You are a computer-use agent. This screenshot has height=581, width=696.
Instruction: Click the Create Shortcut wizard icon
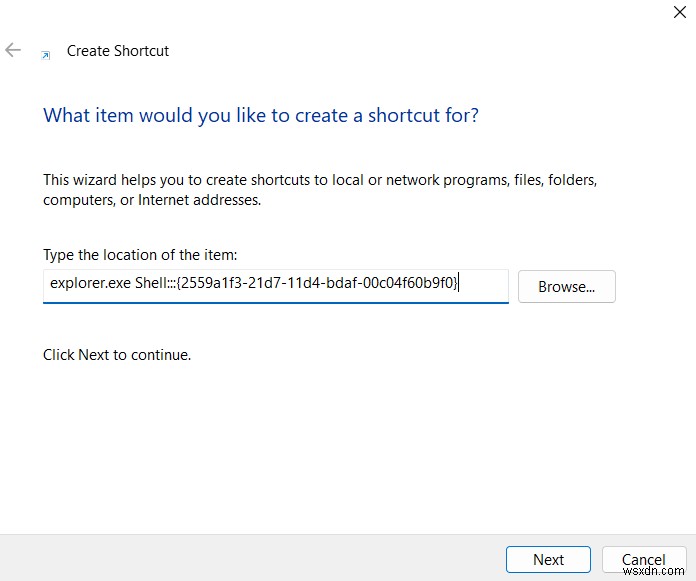[x=45, y=55]
